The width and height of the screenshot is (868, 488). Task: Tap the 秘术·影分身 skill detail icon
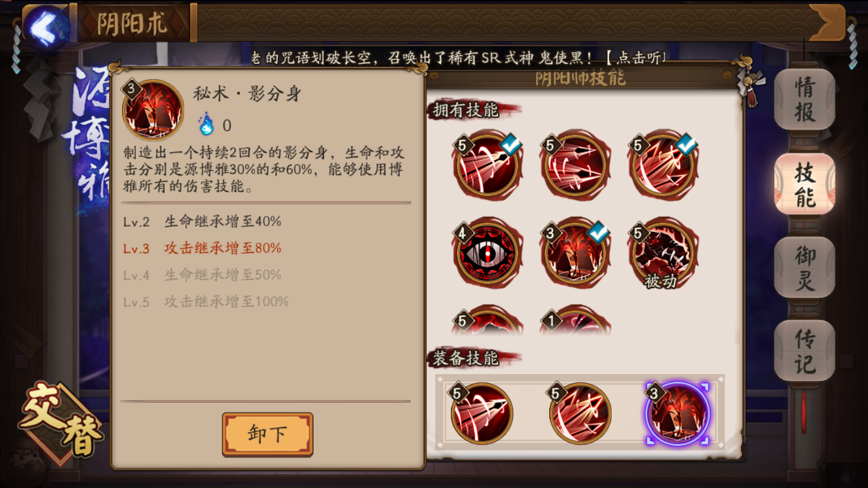point(153,109)
